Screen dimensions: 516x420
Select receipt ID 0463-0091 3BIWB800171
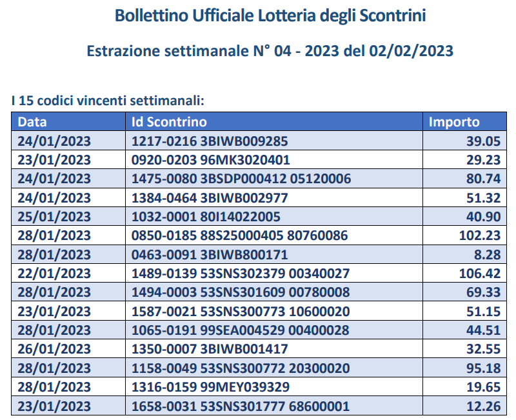[210, 254]
